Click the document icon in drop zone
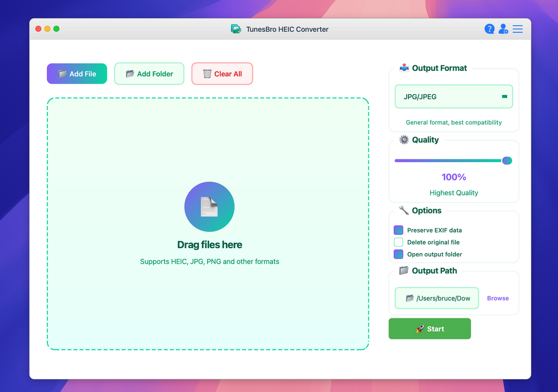The width and height of the screenshot is (558, 392). [x=209, y=207]
